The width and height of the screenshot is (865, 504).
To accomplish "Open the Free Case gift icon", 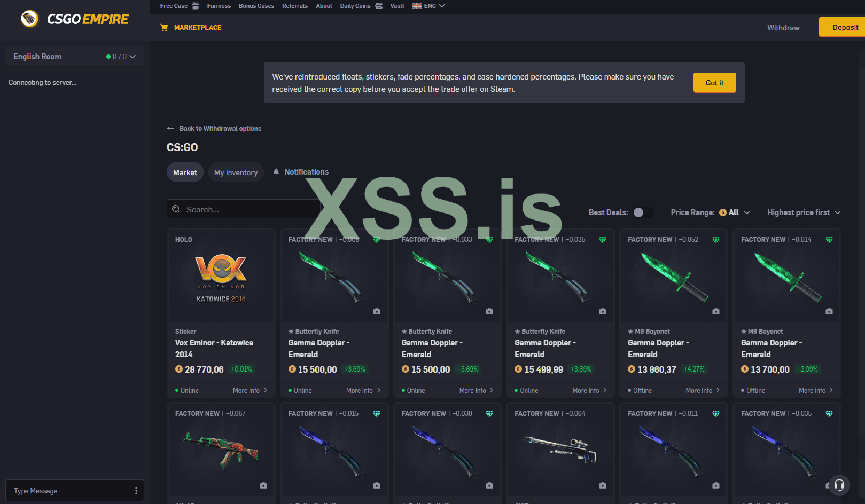I will pyautogui.click(x=196, y=6).
